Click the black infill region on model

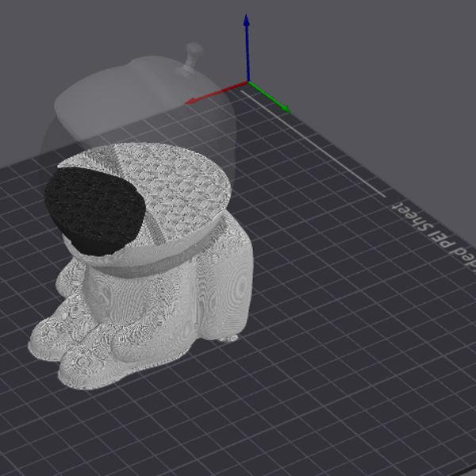point(94,211)
